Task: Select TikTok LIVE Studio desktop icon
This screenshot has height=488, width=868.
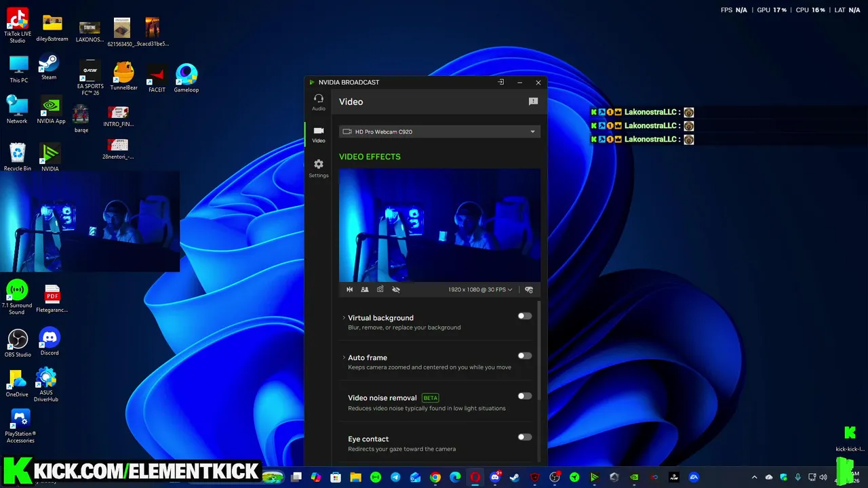Action: (18, 26)
